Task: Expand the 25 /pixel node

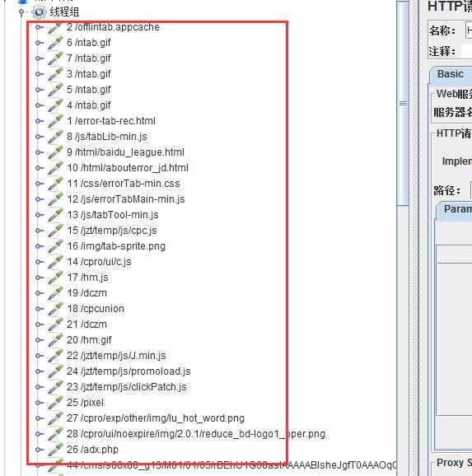Action: point(40,403)
